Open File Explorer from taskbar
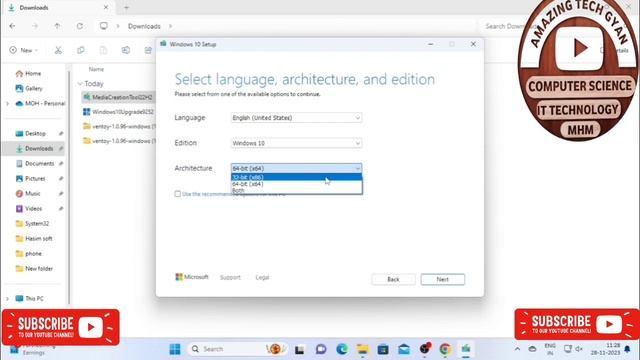This screenshot has width=640, height=360. 362,349
